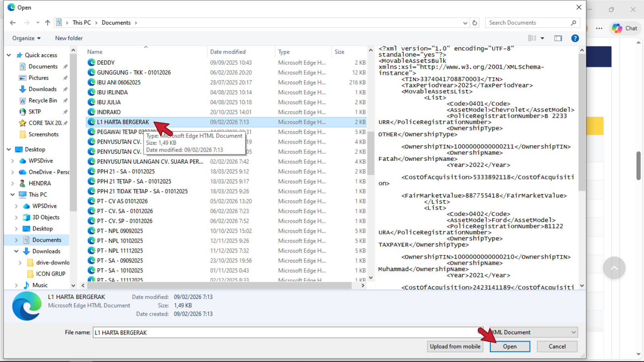Image resolution: width=644 pixels, height=362 pixels.
Task: Expand the drive-download folder node
Action: [x=20, y=263]
